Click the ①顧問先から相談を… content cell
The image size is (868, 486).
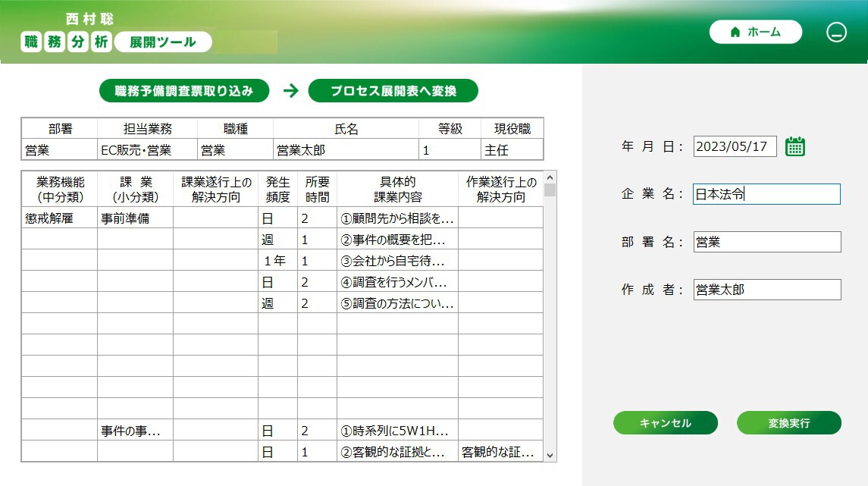397,218
